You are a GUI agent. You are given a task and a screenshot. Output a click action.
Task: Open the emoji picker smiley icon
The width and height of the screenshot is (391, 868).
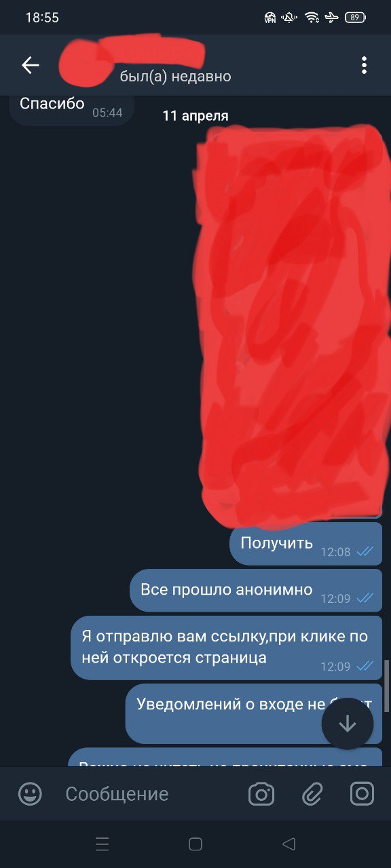(x=30, y=793)
